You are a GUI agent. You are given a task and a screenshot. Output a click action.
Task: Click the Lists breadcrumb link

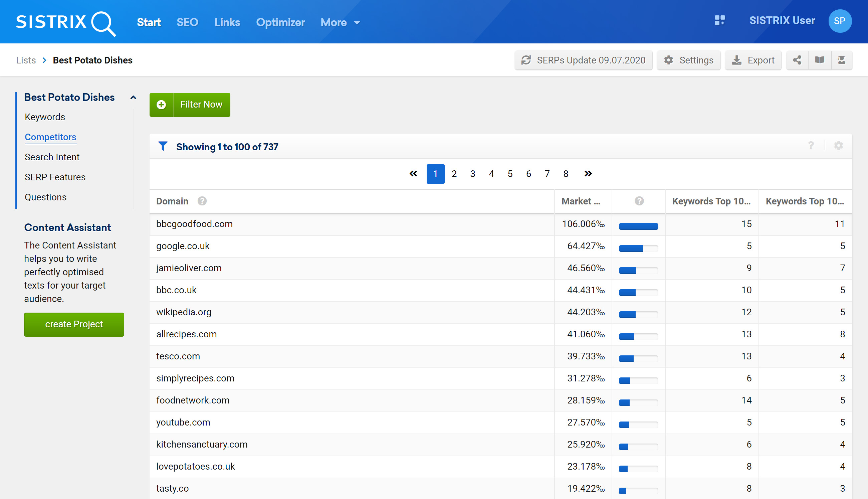[x=26, y=60]
